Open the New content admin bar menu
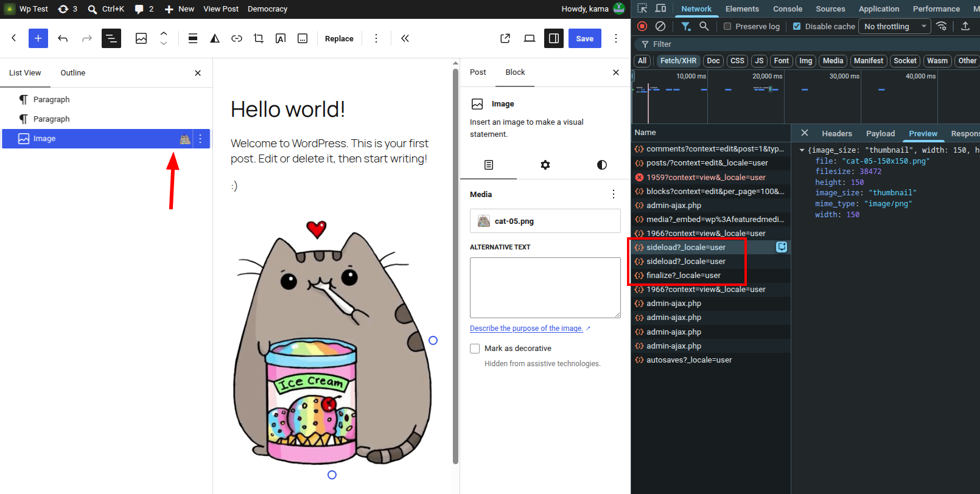Viewport: 980px width, 494px height. 180,9
